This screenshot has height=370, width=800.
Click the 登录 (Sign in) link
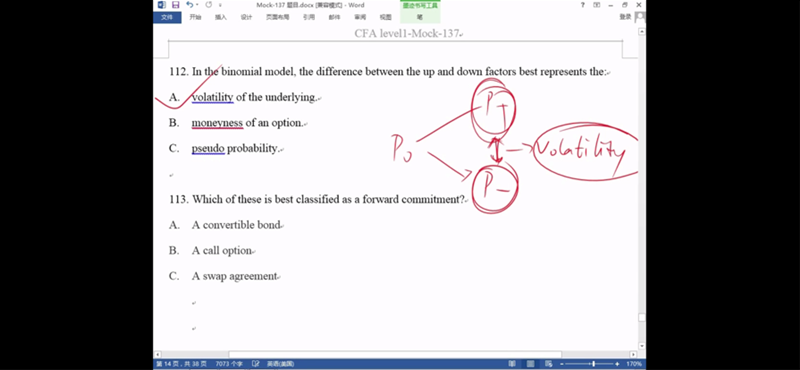[x=625, y=17]
